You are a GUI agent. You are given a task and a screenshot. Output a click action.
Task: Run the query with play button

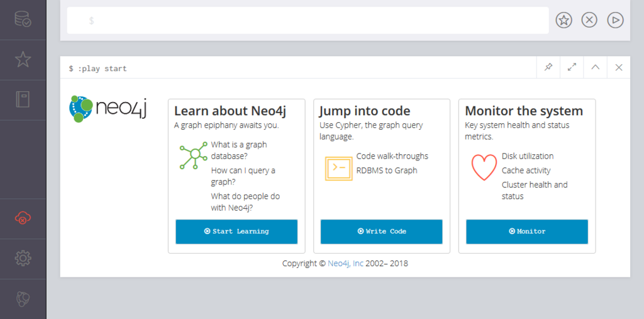615,20
